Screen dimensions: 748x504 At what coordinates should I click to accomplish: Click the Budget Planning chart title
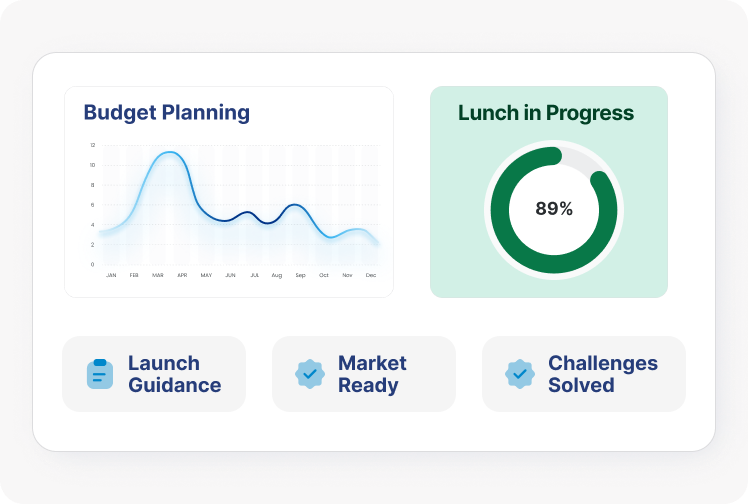(166, 112)
